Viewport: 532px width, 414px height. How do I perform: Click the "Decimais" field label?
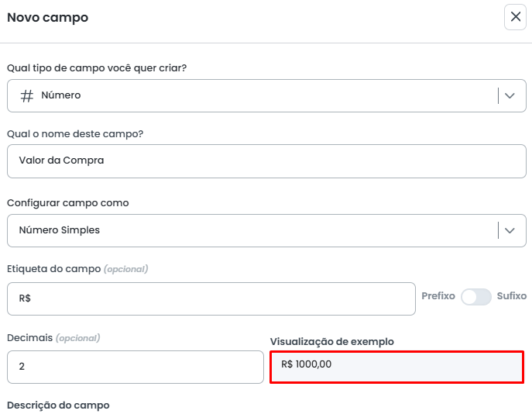click(x=29, y=338)
